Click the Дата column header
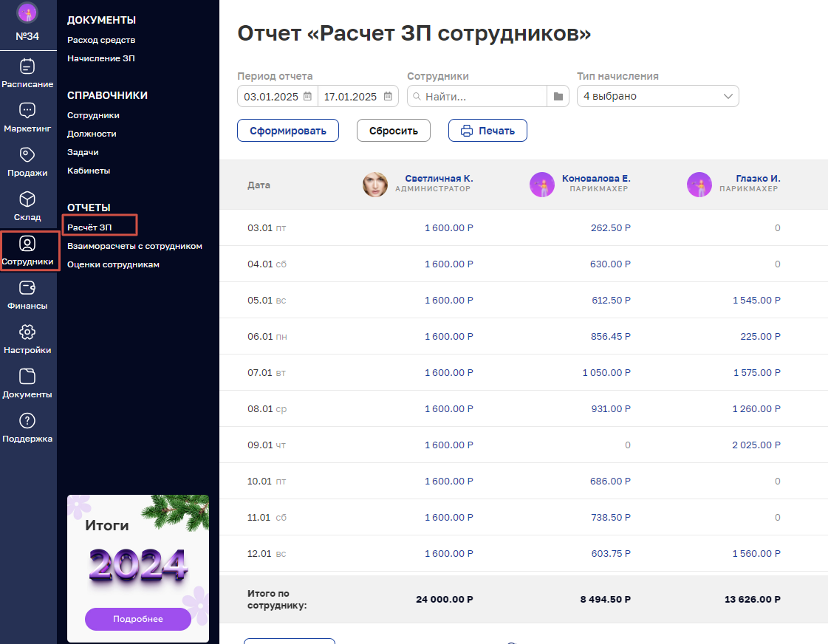828x644 pixels. point(259,185)
